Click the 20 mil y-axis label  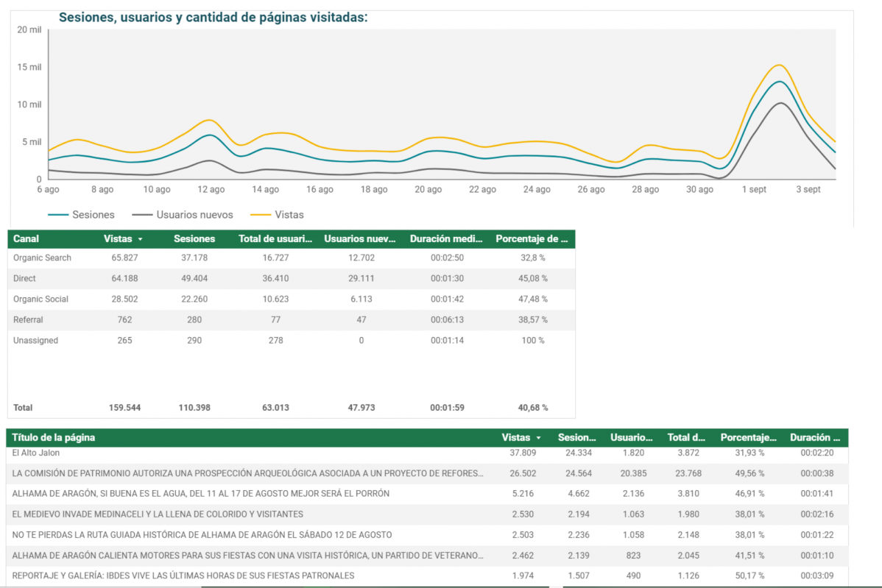click(x=29, y=29)
